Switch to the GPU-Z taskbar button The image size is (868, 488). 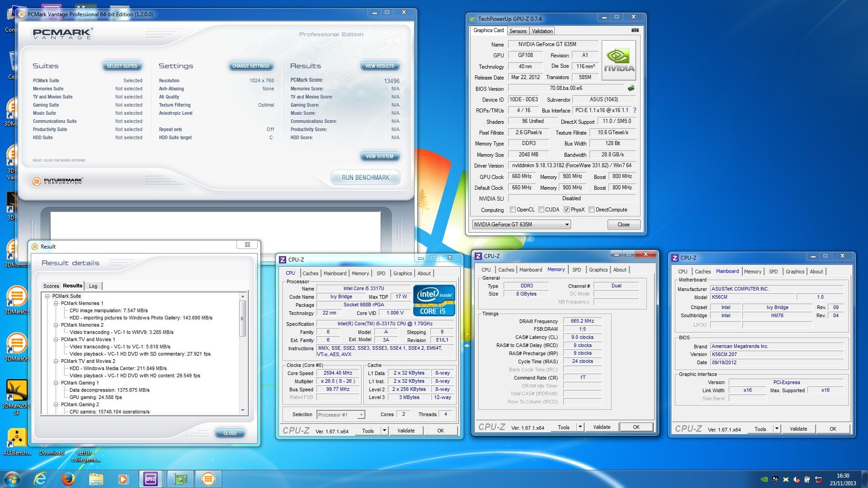180,479
